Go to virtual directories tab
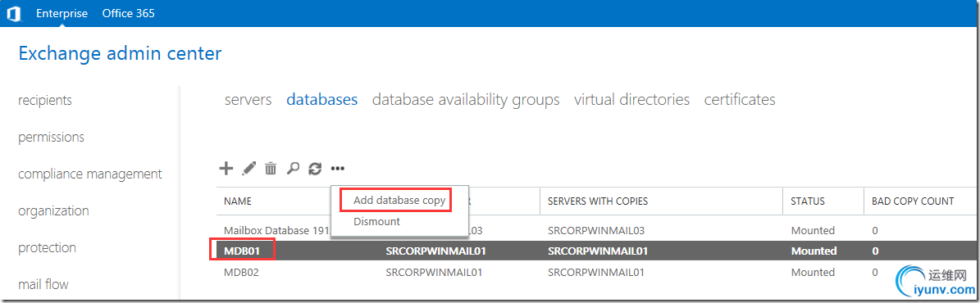This screenshot has height=303, width=980. [x=632, y=99]
